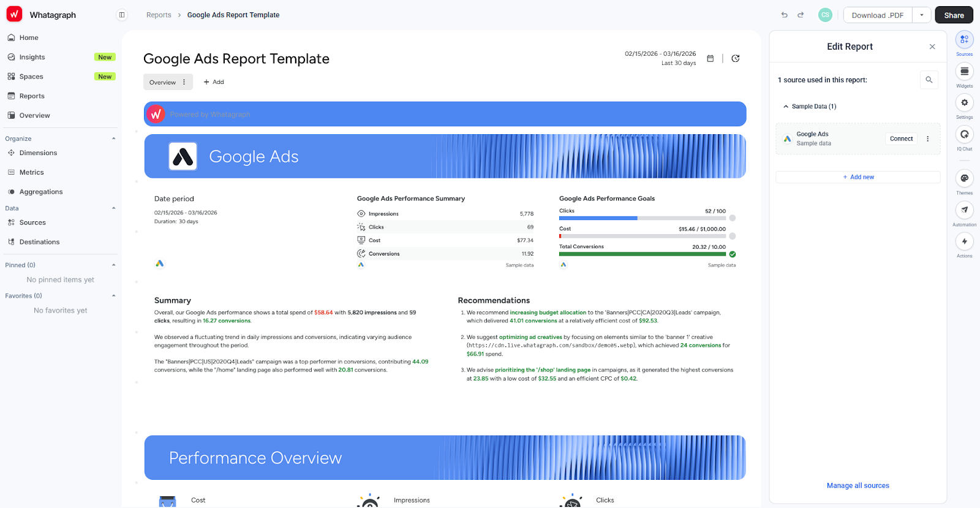Image resolution: width=980 pixels, height=508 pixels.
Task: Connect the Google Ads source
Action: (x=901, y=138)
